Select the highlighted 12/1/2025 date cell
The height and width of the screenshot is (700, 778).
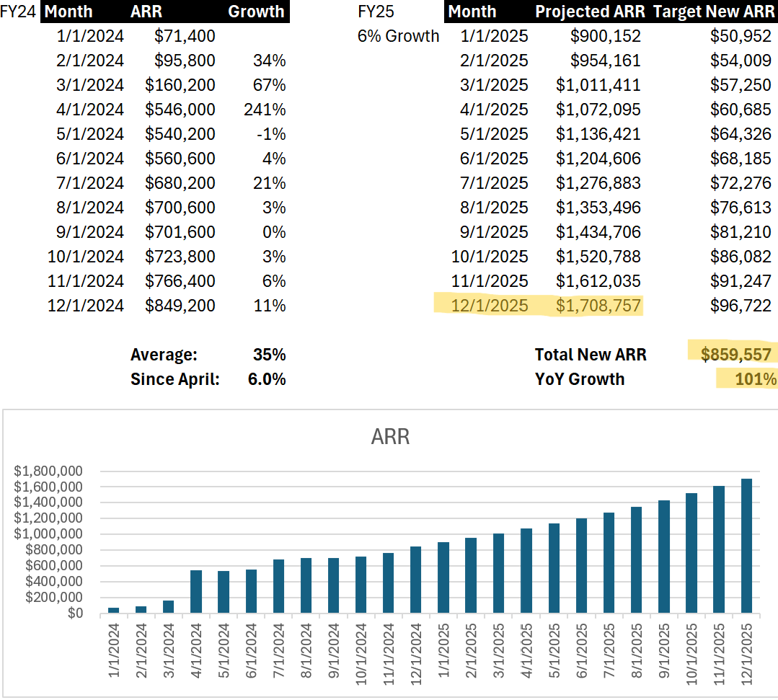pos(490,306)
